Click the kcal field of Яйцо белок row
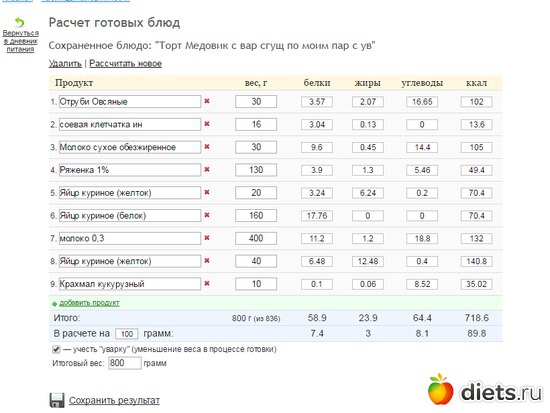Screen dimensions: 550x413 (476, 215)
